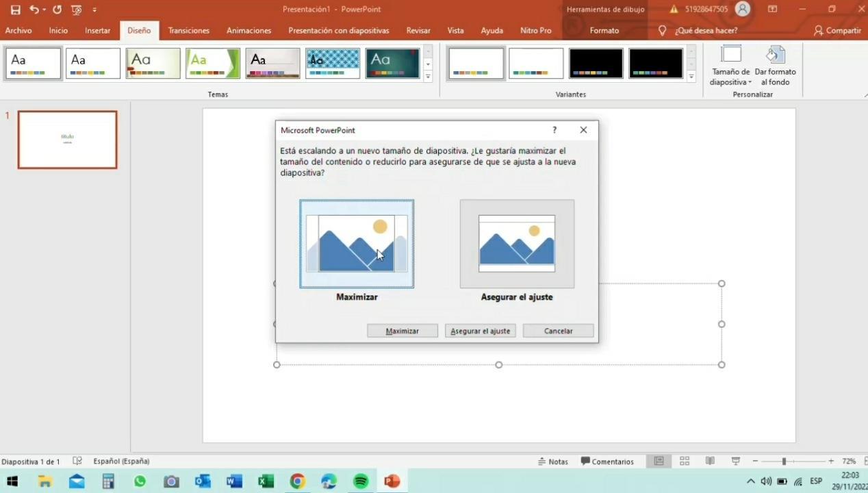
Task: Go to Presentación con diapositivas tab
Action: pyautogui.click(x=339, y=31)
